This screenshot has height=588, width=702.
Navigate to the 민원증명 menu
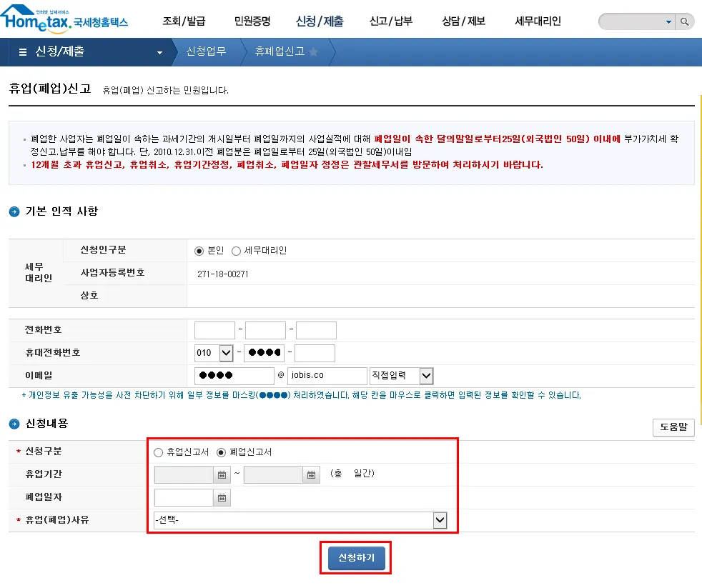coord(253,21)
